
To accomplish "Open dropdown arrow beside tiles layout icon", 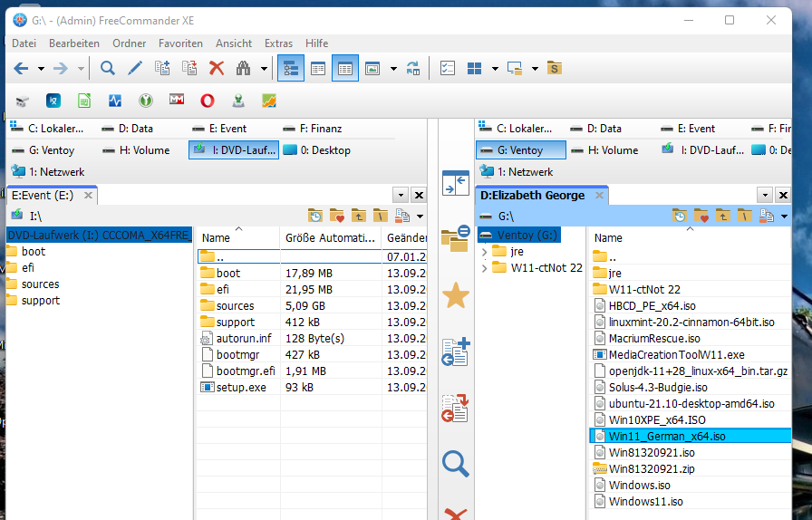I will 495,68.
